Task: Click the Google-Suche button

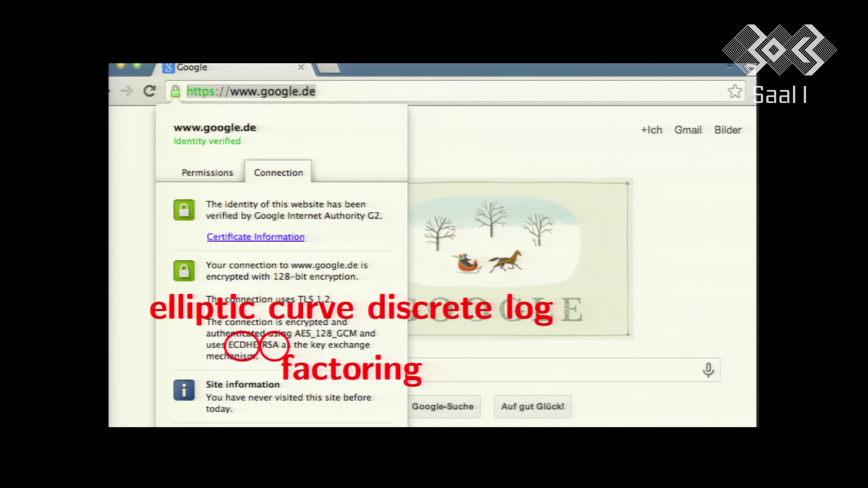Action: tap(443, 407)
